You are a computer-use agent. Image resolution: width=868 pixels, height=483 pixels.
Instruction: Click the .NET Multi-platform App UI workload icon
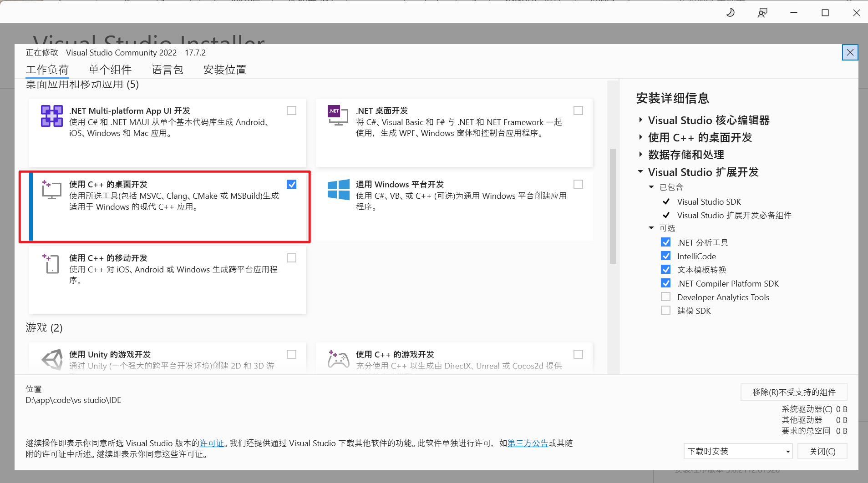click(52, 116)
